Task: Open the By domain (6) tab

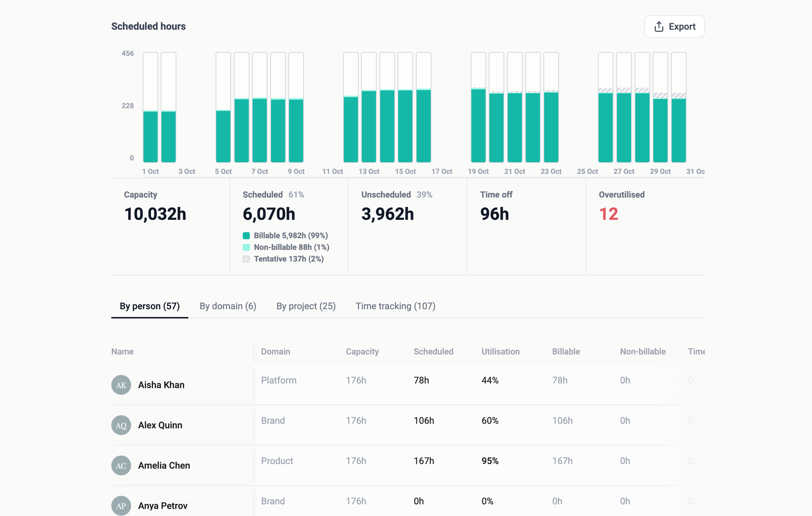Action: (x=228, y=306)
